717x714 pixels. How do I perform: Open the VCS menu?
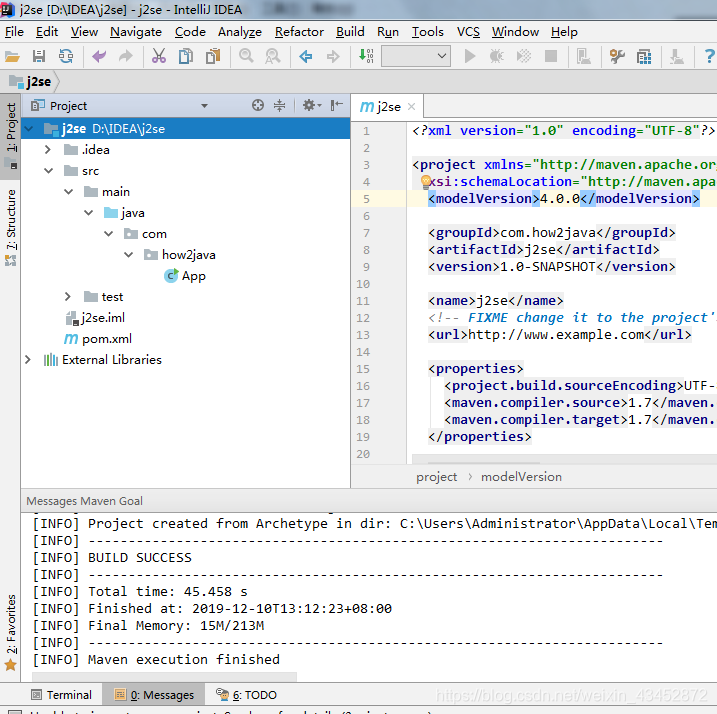click(468, 32)
